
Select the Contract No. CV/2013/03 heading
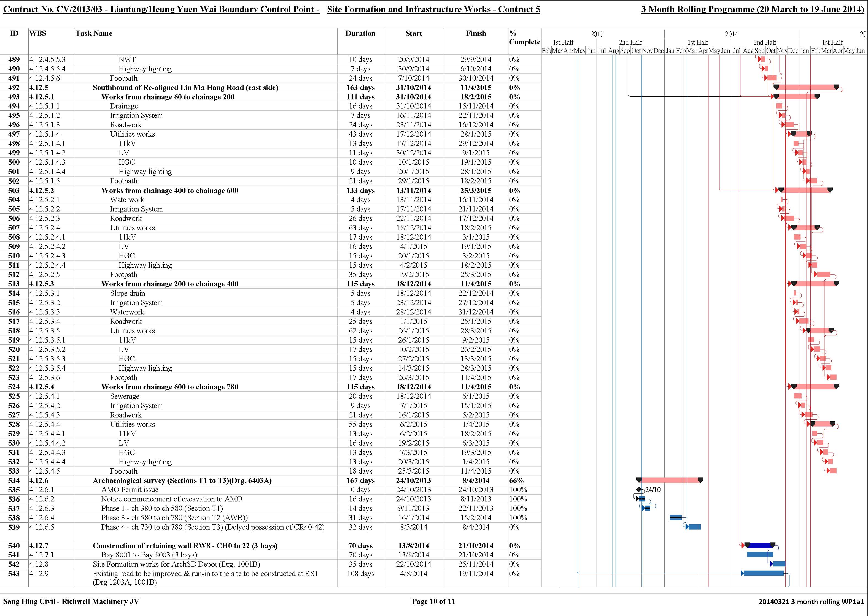click(x=161, y=9)
